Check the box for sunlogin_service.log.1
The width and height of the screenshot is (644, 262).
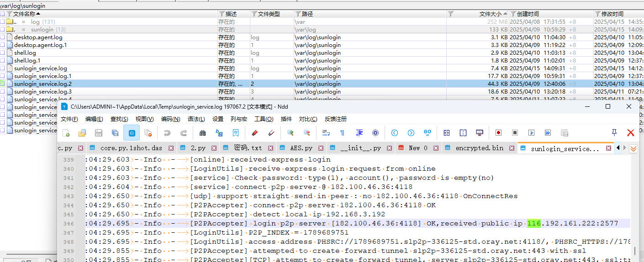pyautogui.click(x=3, y=76)
